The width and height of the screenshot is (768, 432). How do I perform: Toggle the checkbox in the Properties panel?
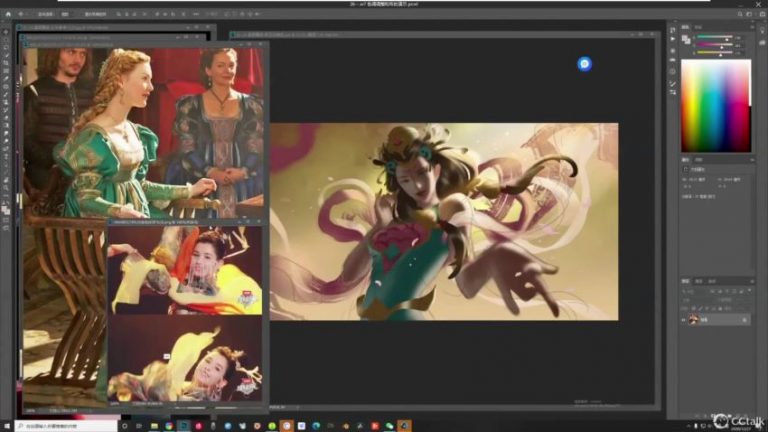pos(687,171)
